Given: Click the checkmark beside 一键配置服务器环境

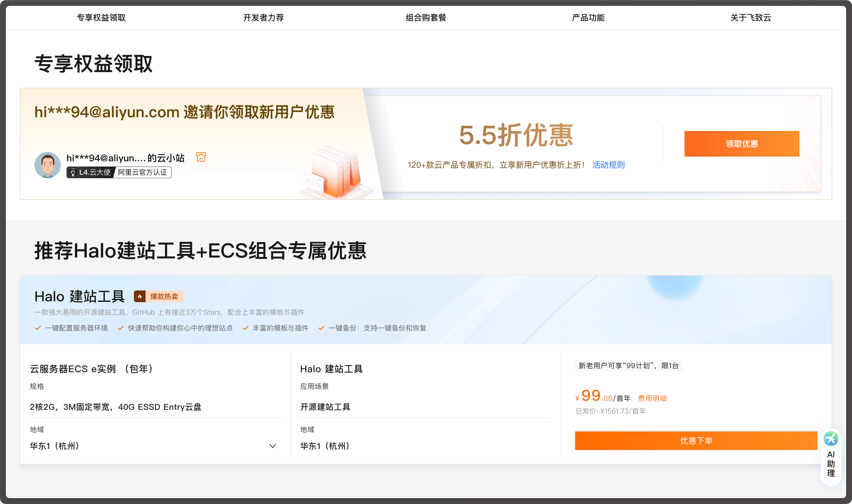Looking at the screenshot, I should point(37,328).
